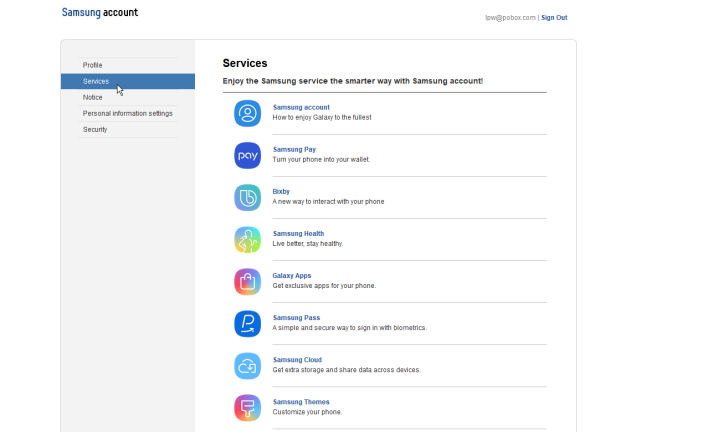Click the Samsung Pass icon
This screenshot has width=718, height=432.
click(247, 324)
